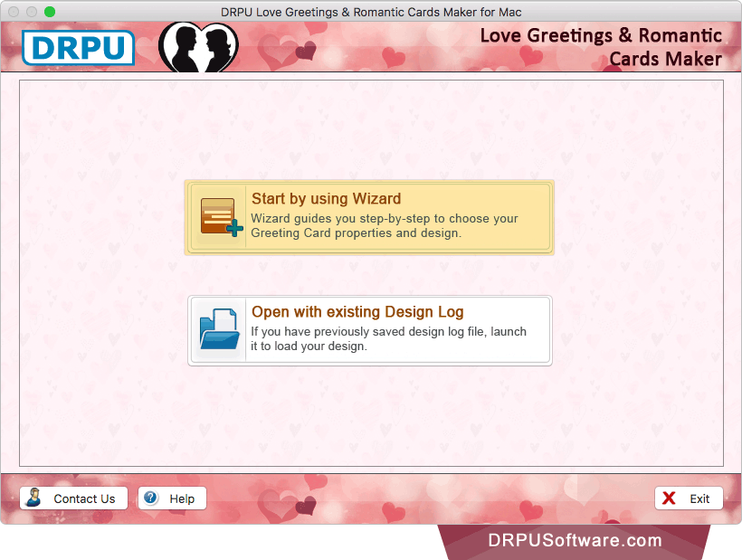The image size is (742, 560).
Task: Click the couple silhouette heart logo
Action: tap(198, 47)
